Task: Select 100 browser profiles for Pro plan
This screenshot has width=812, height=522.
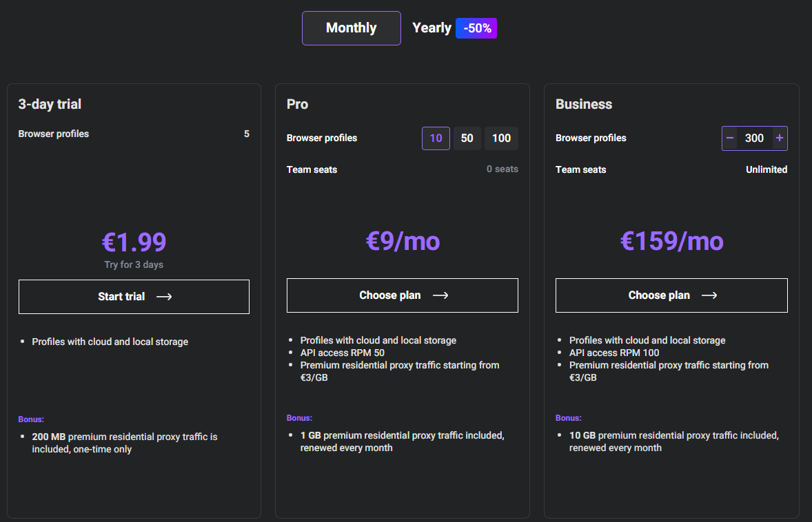Action: tap(501, 138)
